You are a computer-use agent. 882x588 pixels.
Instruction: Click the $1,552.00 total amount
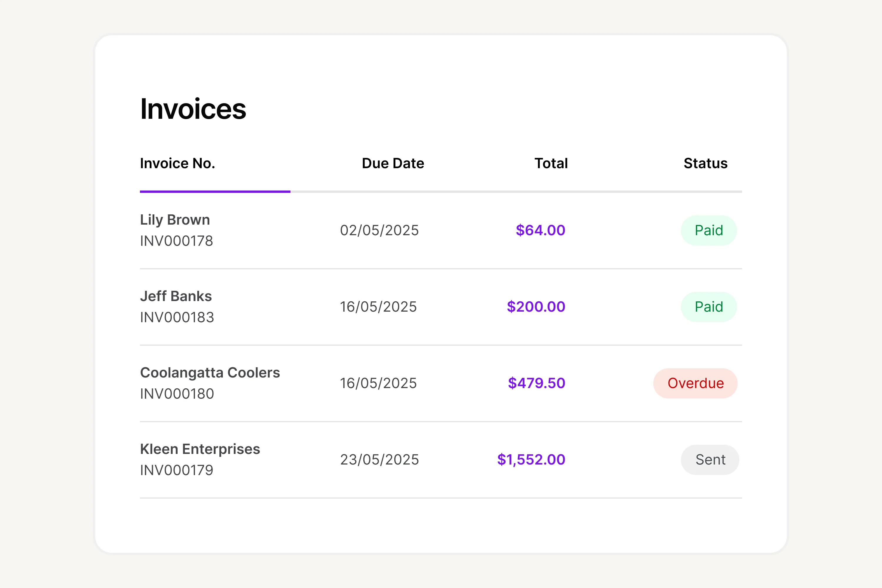(531, 460)
